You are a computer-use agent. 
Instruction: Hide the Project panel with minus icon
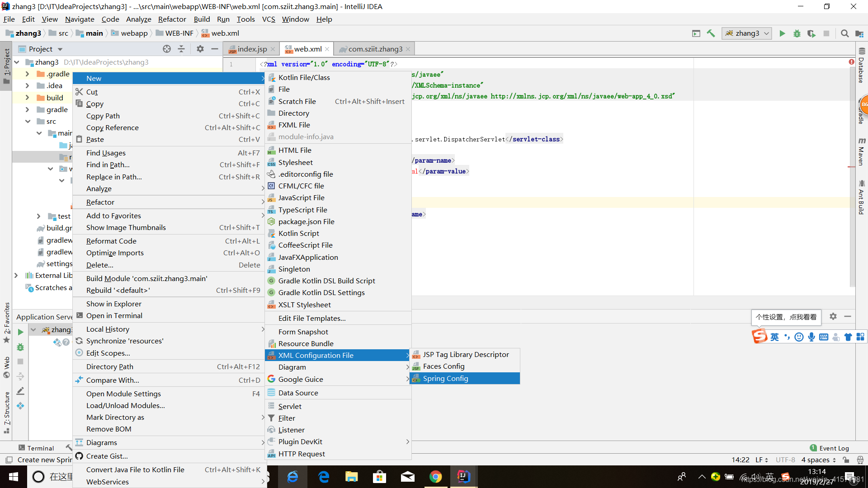pos(215,49)
